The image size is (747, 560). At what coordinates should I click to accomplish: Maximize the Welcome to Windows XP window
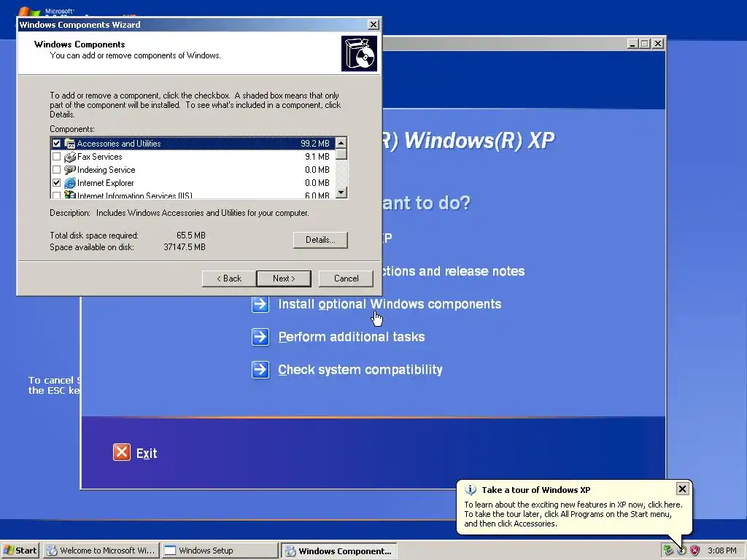coord(645,43)
